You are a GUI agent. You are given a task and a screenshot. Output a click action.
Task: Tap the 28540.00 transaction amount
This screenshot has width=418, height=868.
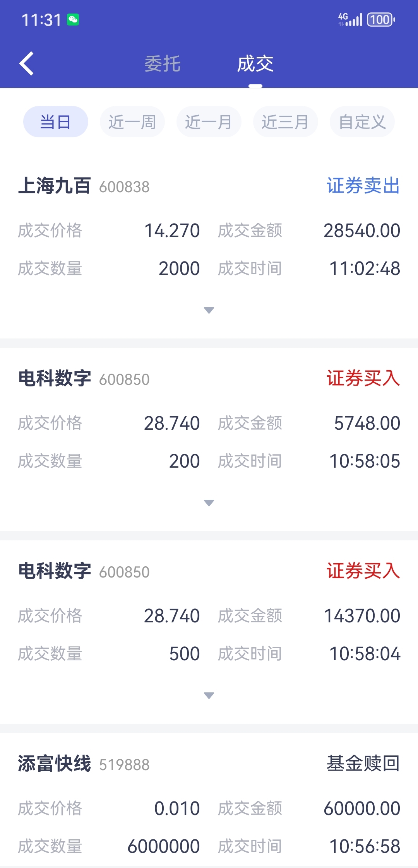point(361,231)
